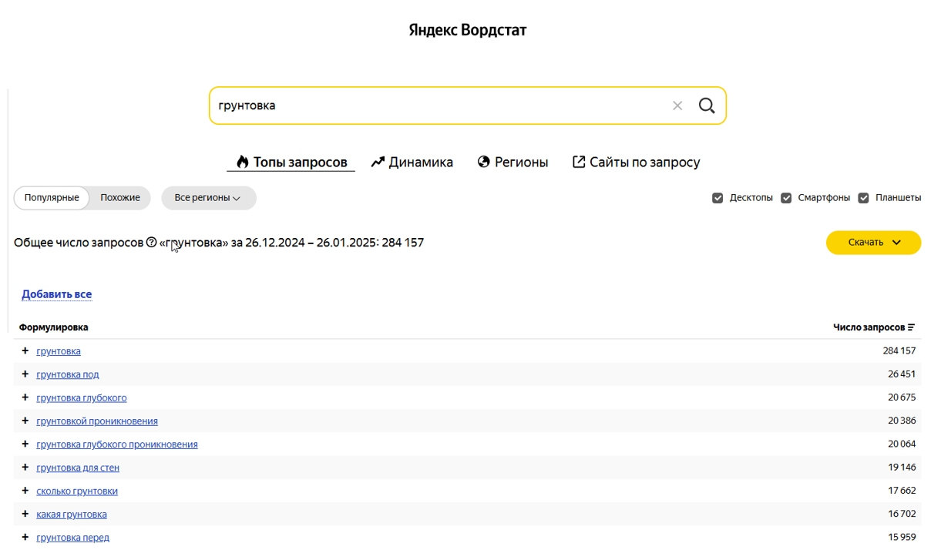The height and width of the screenshot is (560, 951).
Task: Click the count value 15 959
Action: [x=902, y=538]
